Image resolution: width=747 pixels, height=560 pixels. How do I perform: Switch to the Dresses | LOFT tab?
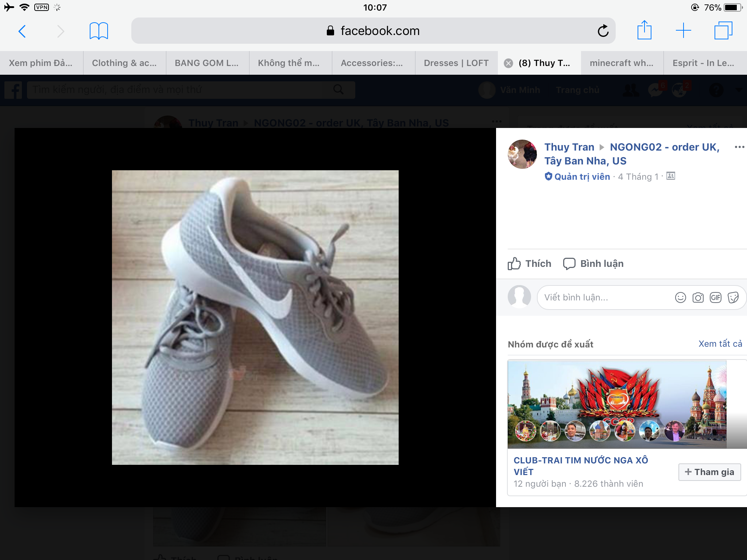[x=456, y=63]
